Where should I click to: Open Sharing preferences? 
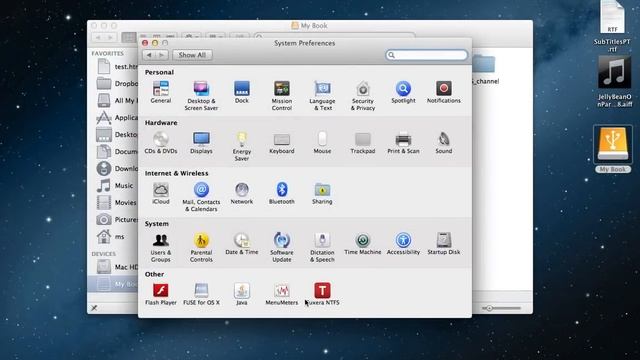(322, 193)
